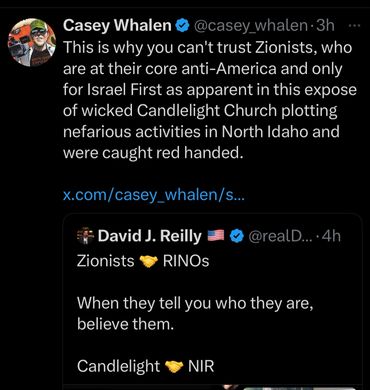Open quoted post via 4h timestamp
Viewport: 370px width, 390px height.
pos(332,236)
